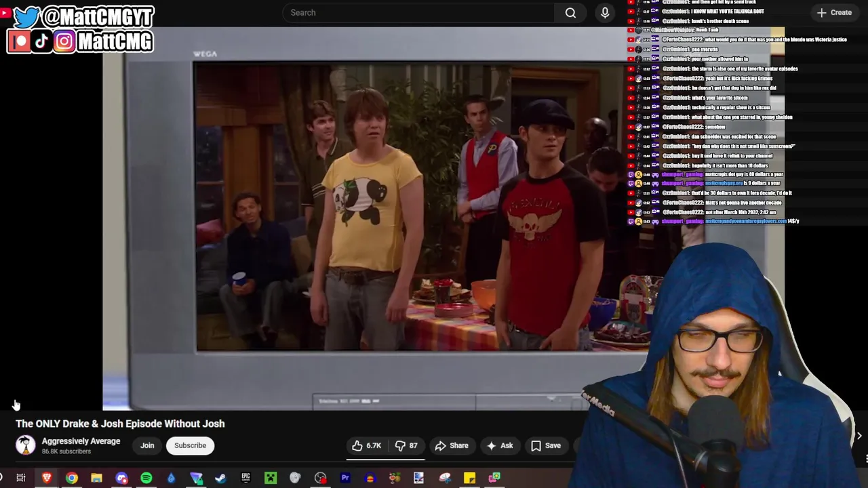
Task: Save the video to a playlist
Action: (x=546, y=445)
